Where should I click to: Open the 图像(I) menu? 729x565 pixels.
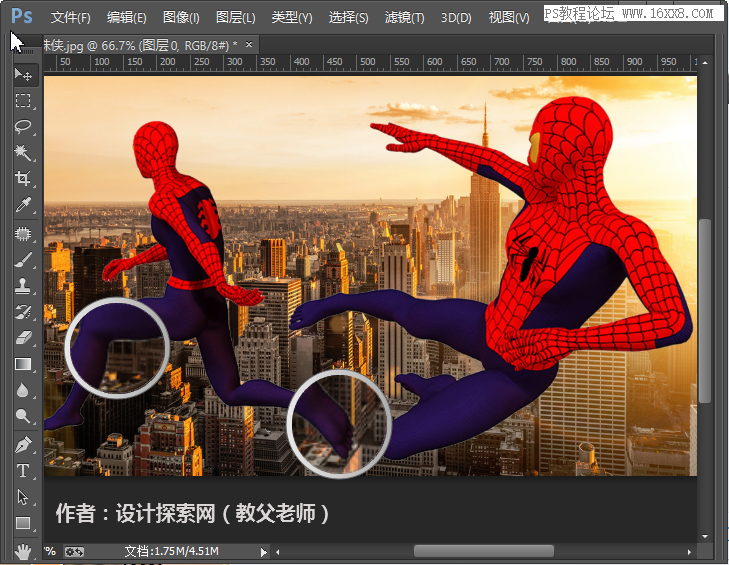tap(181, 18)
